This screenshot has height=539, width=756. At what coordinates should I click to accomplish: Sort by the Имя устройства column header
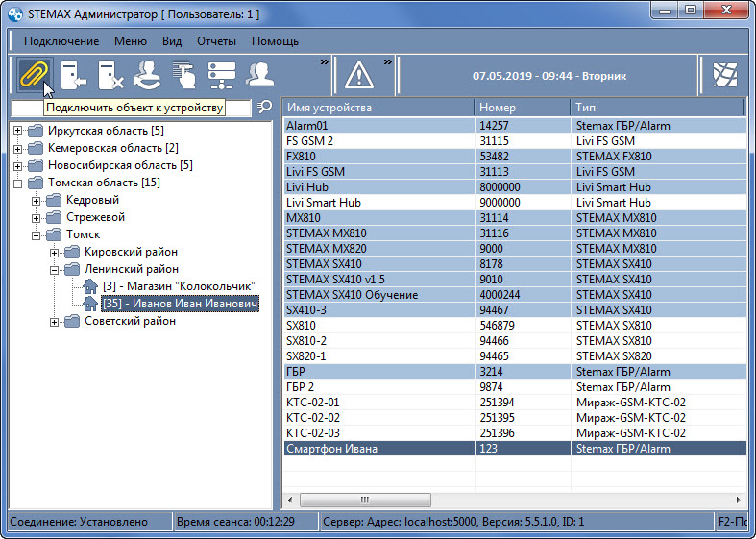click(x=378, y=108)
